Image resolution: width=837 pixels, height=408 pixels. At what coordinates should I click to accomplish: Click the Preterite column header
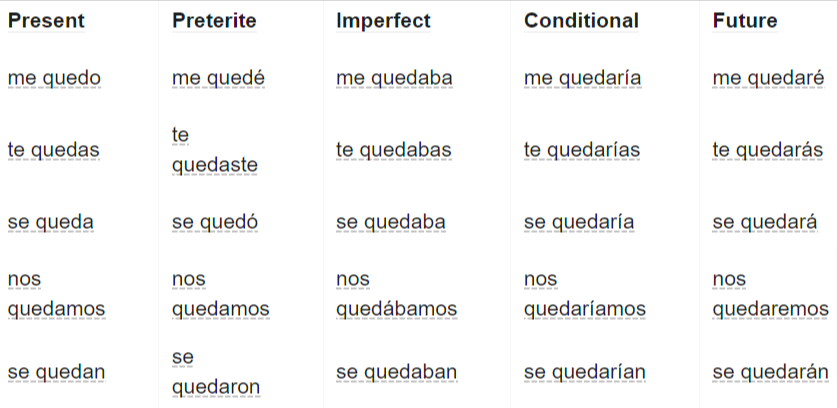(x=214, y=21)
